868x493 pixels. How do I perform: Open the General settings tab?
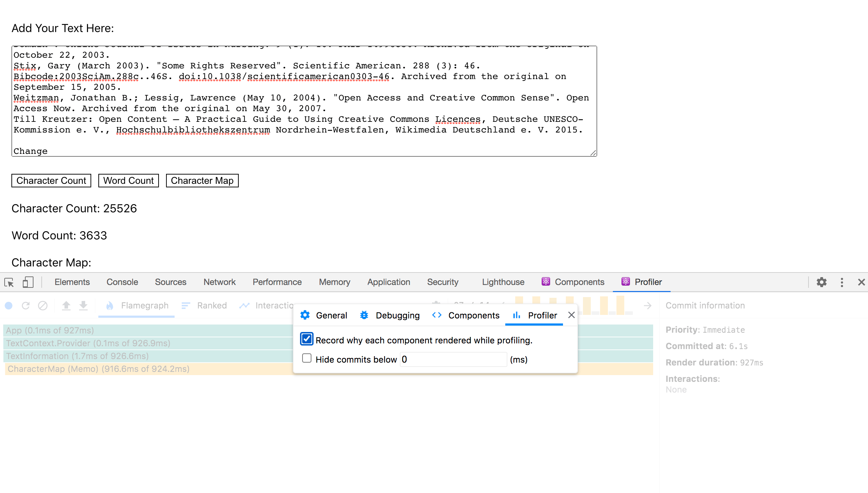[324, 315]
